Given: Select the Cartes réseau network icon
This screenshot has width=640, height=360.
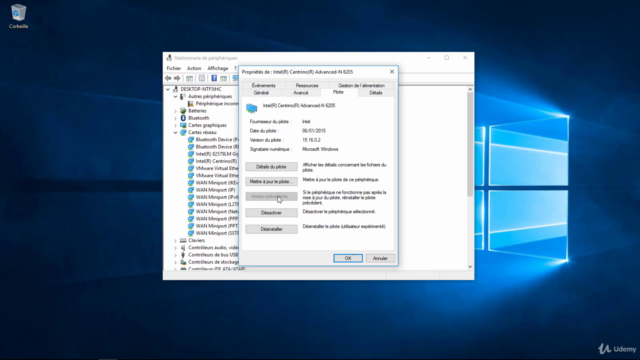Looking at the screenshot, I should point(183,132).
